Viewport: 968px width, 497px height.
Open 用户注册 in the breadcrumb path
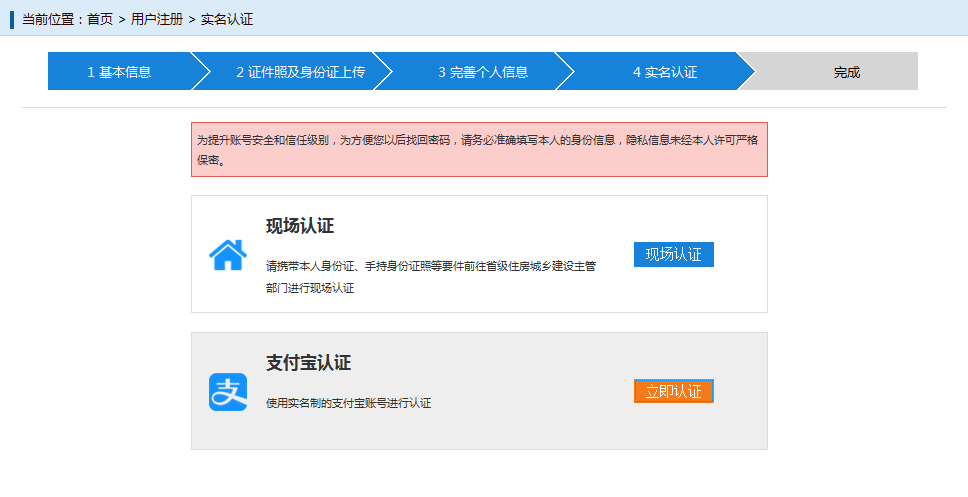click(x=157, y=19)
